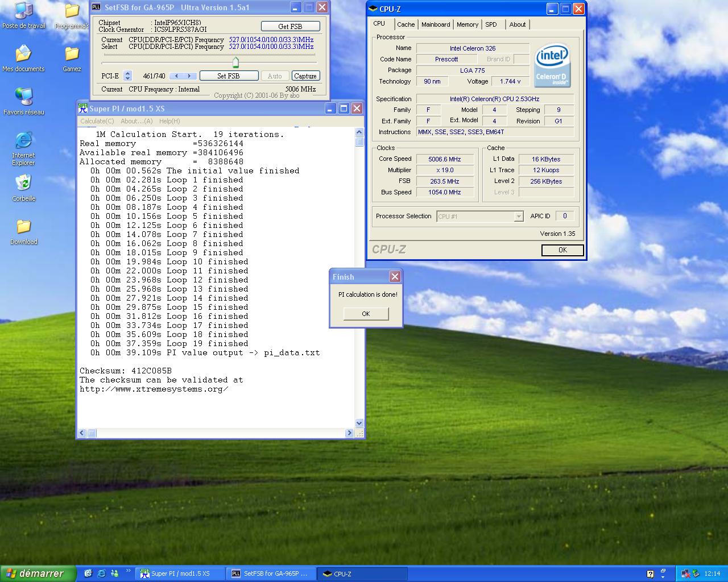Screen dimensions: 728x582
Task: Open the Mes documents desktop icon
Action: pyautogui.click(x=23, y=59)
